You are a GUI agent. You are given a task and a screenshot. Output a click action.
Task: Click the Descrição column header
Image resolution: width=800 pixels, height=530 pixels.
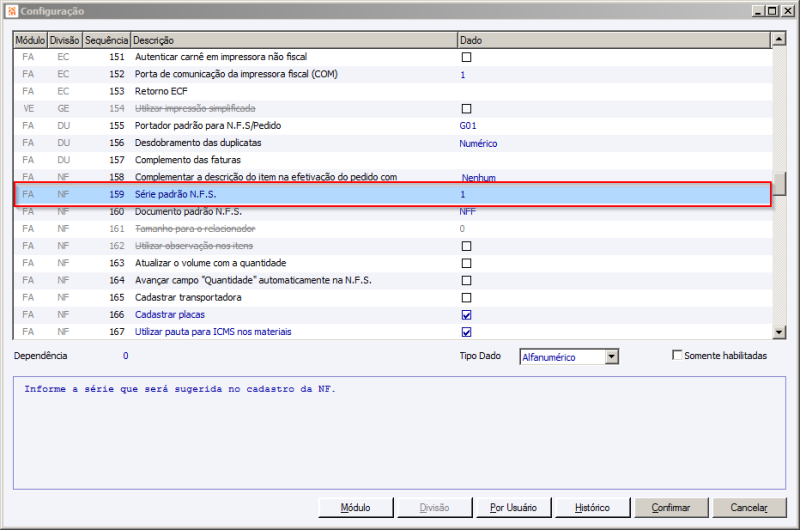(294, 40)
